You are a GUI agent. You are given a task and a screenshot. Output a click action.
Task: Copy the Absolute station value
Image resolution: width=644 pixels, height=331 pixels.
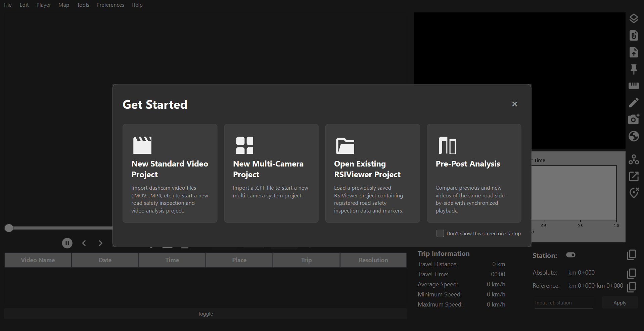click(x=631, y=274)
